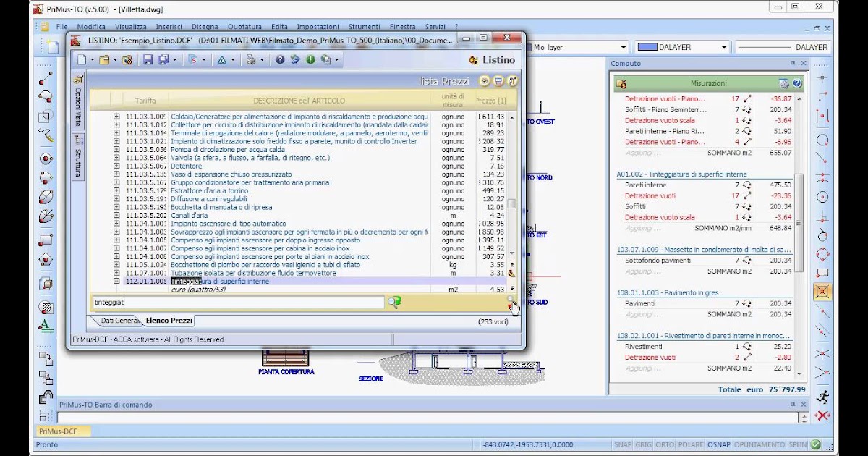Viewport: 868px width, 456px height.
Task: Open dropdown arrow next to New document icon
Action: pyautogui.click(x=91, y=60)
